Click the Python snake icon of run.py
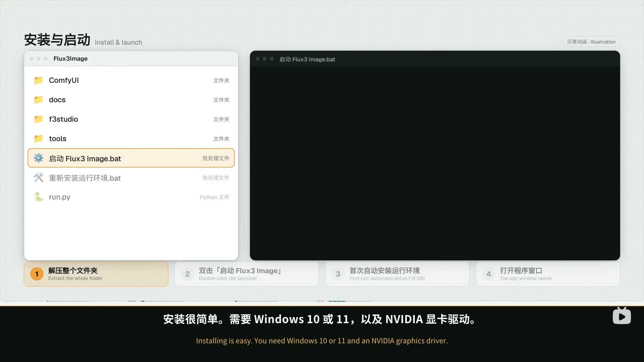The width and height of the screenshot is (644, 362). [39, 197]
